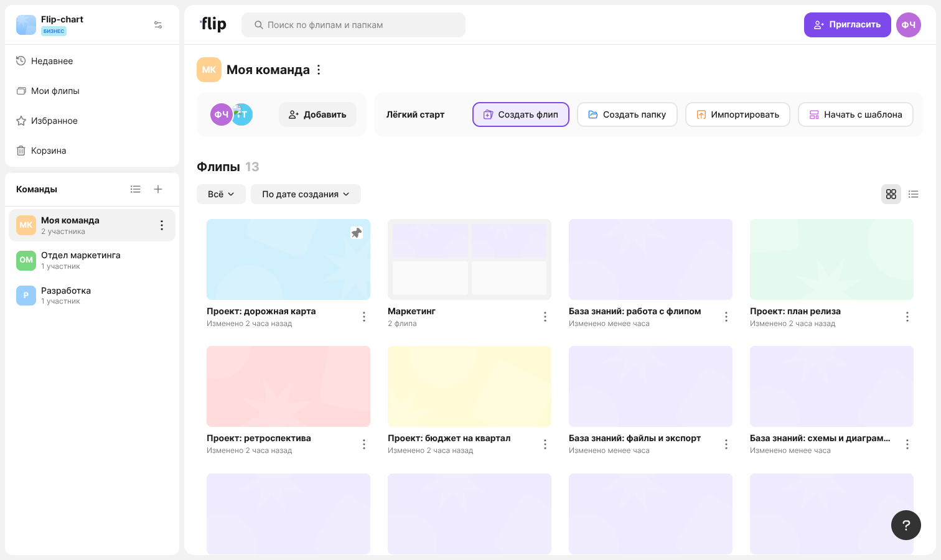The height and width of the screenshot is (560, 941).
Task: Click Создать папку button
Action: 627,114
